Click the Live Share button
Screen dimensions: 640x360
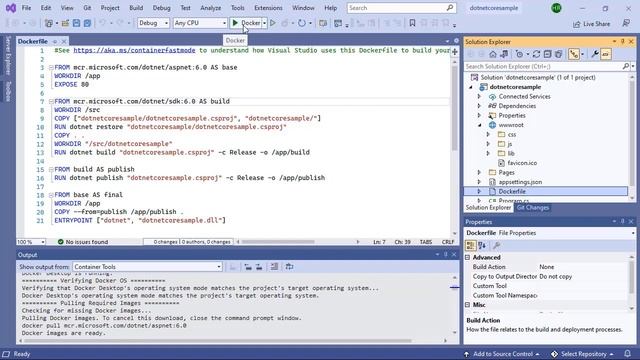[x=591, y=24]
